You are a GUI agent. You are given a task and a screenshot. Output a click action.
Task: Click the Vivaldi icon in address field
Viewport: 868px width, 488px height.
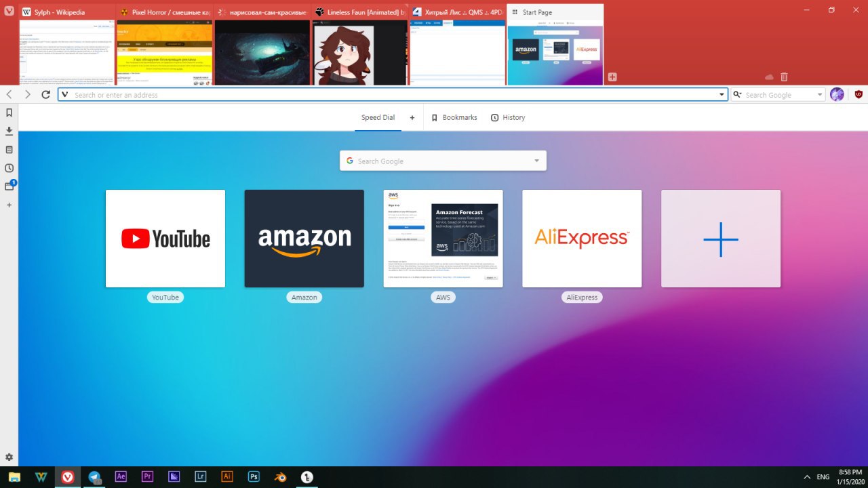(65, 95)
